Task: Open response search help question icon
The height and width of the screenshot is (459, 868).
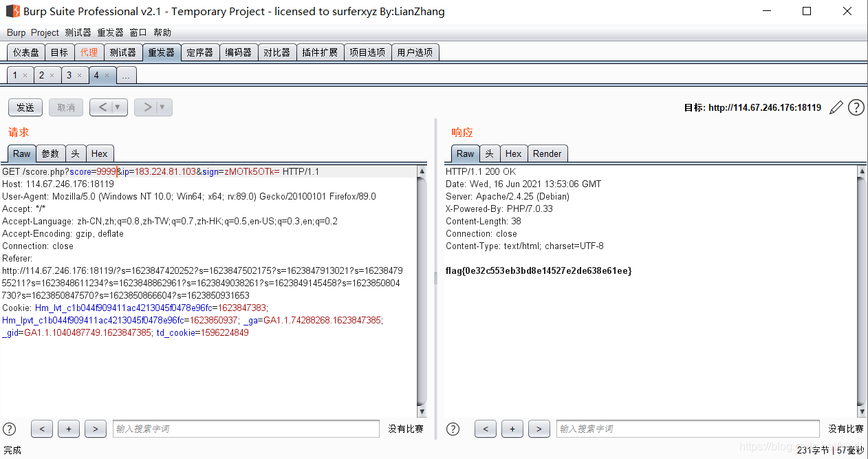Action: point(453,429)
